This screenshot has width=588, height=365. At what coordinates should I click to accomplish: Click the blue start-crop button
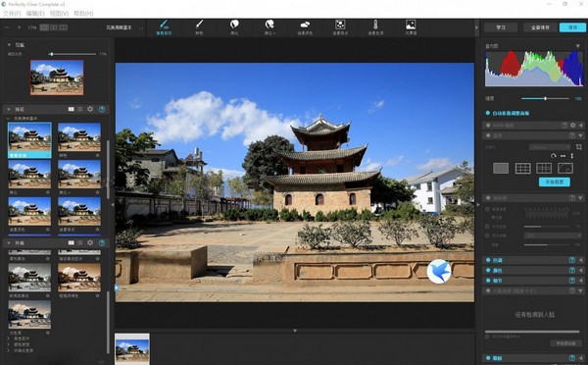point(555,182)
